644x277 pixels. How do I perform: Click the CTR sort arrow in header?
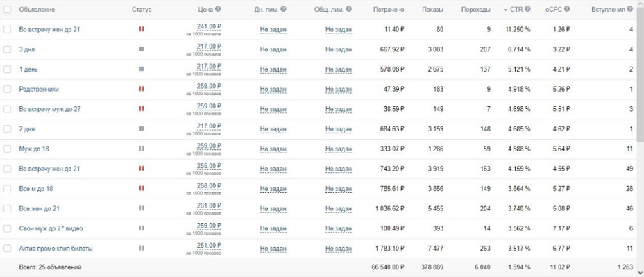pos(505,10)
